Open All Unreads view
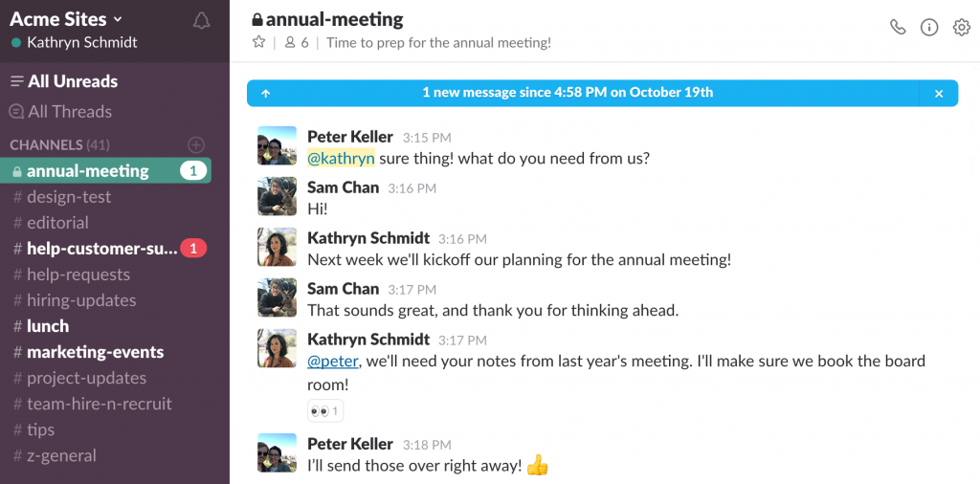Image resolution: width=980 pixels, height=484 pixels. click(x=64, y=81)
